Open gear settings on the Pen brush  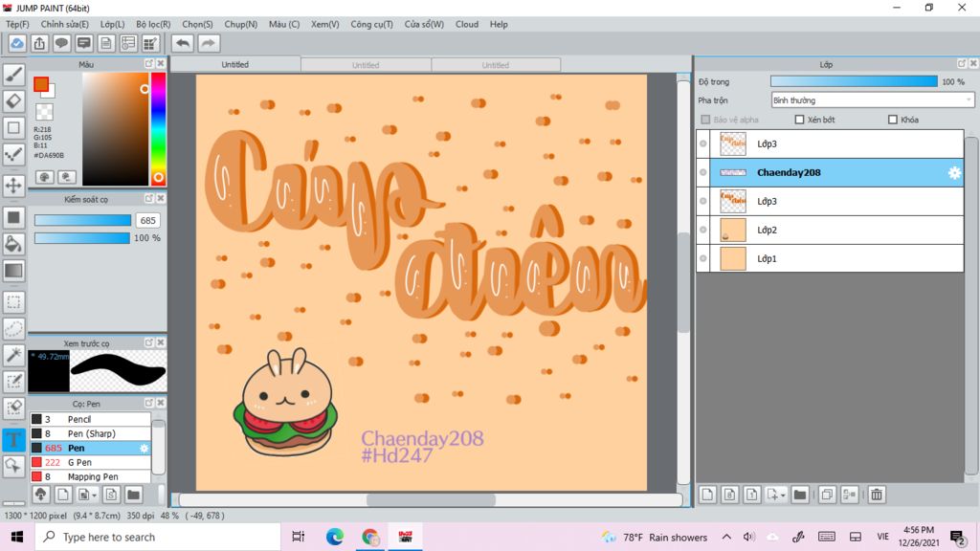click(144, 448)
